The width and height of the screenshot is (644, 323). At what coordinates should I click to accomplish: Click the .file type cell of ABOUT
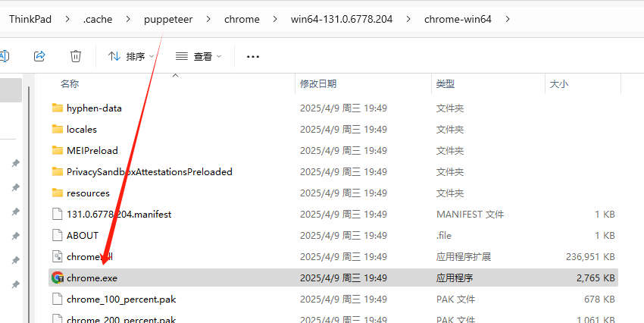443,235
